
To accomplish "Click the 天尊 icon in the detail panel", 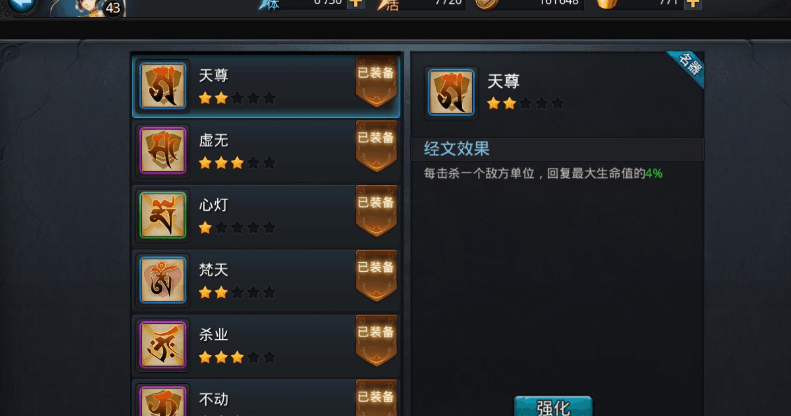I will [x=451, y=93].
